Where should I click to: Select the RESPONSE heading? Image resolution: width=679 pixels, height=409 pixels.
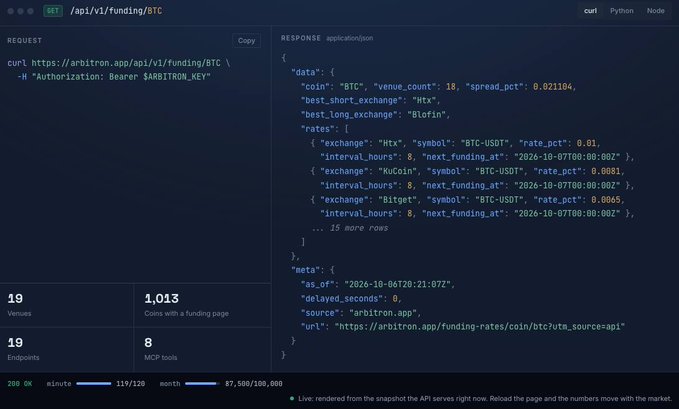(x=301, y=38)
